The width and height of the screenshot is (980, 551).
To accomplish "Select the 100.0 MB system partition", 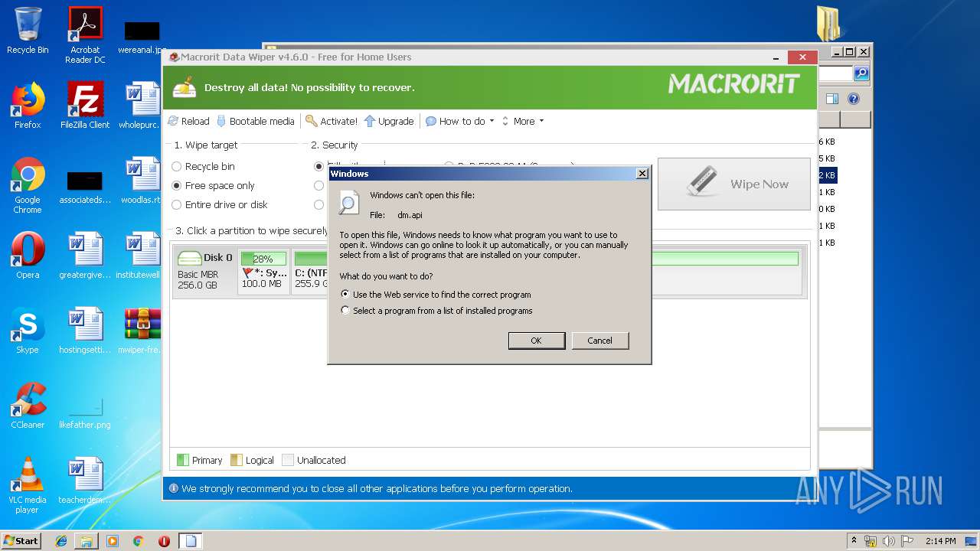I will 264,271.
